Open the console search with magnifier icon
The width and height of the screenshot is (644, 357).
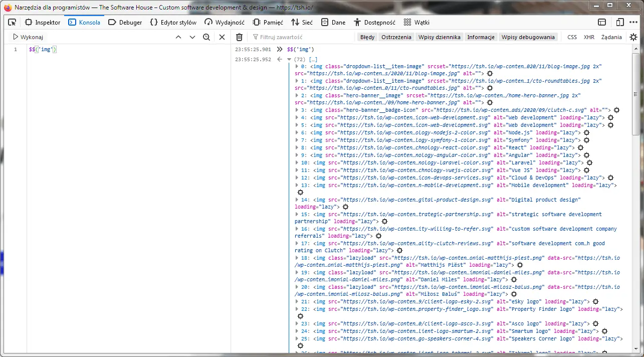[207, 37]
